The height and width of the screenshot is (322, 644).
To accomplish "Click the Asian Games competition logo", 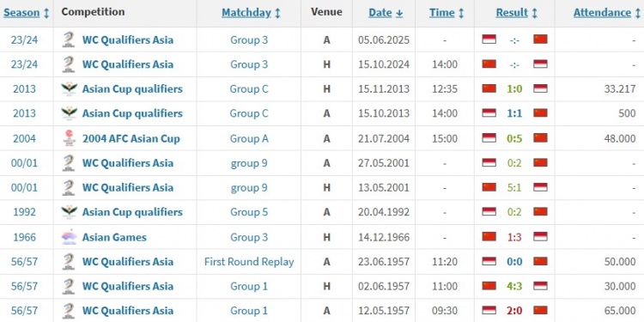I will click(x=69, y=237).
